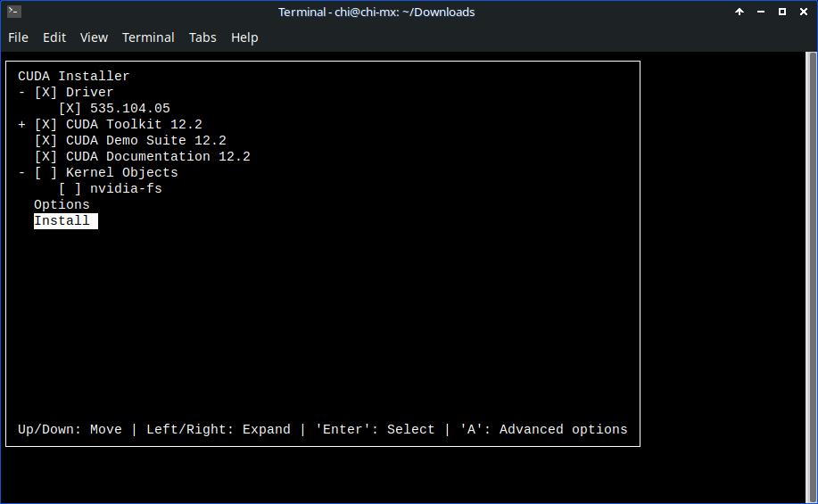The width and height of the screenshot is (818, 504).
Task: Select the highlighted Install entry
Action: (x=66, y=220)
